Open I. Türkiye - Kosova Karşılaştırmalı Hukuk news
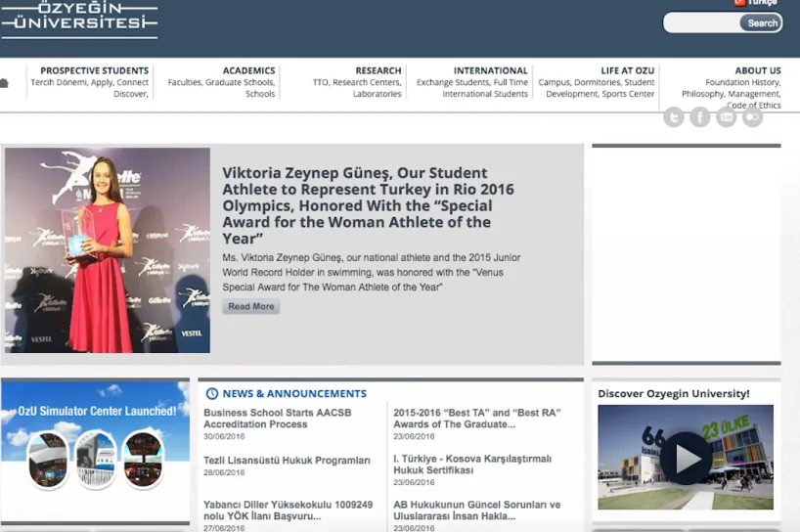The image size is (800, 532). pos(472,465)
